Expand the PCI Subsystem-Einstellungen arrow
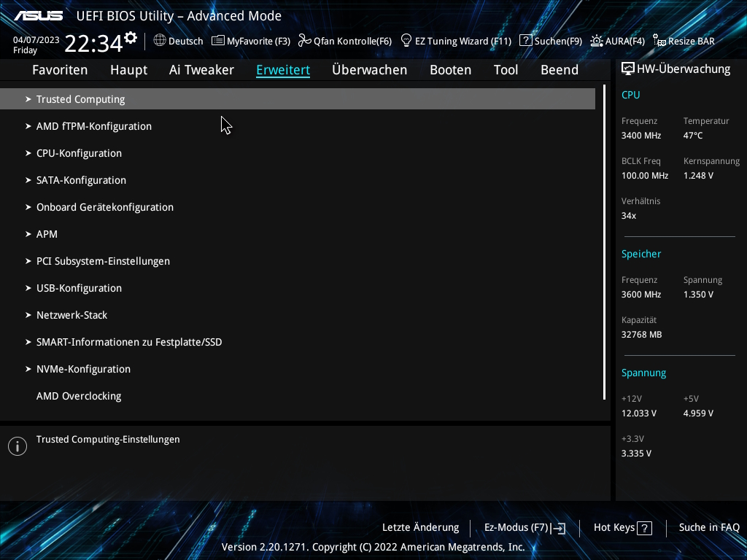The height and width of the screenshot is (560, 747). [28, 261]
